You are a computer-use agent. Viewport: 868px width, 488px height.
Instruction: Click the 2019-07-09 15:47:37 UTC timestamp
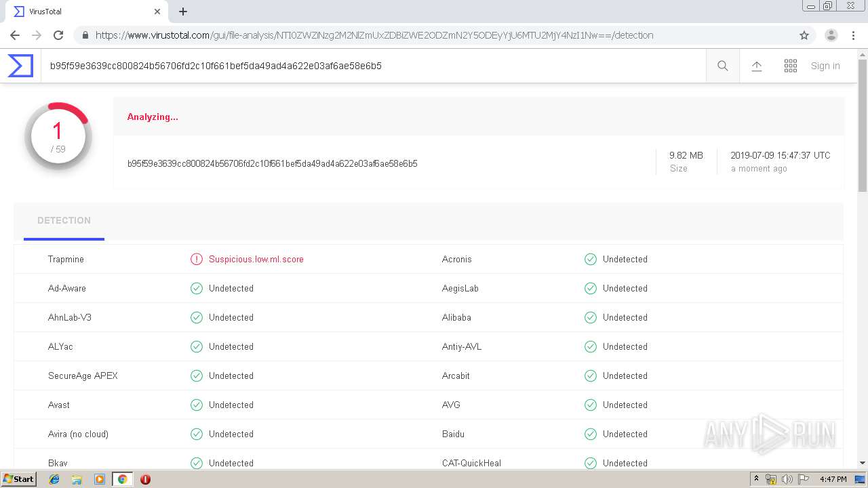(x=781, y=155)
